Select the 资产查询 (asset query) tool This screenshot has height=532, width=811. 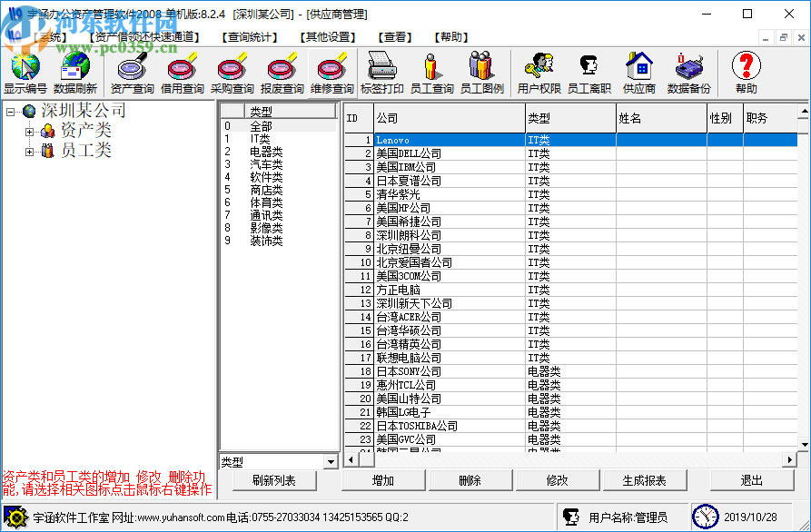(131, 68)
